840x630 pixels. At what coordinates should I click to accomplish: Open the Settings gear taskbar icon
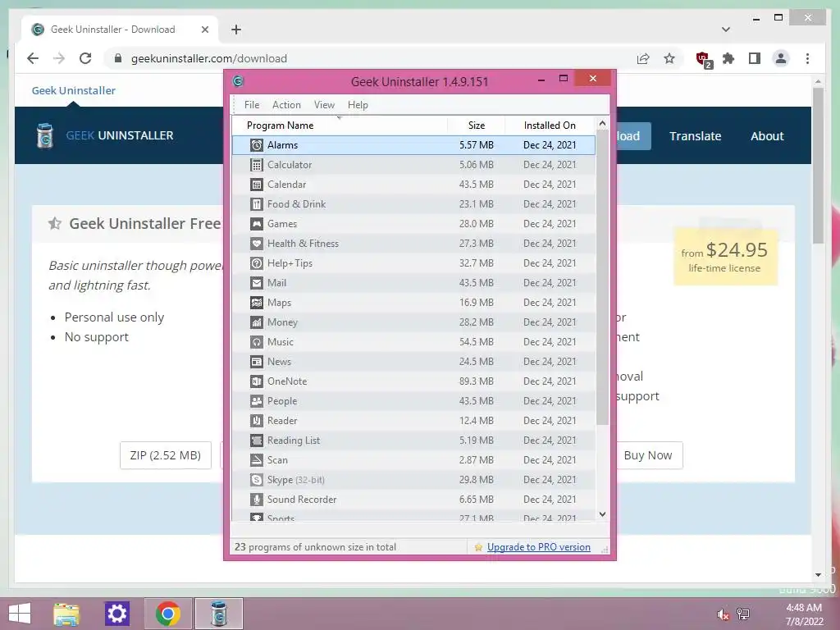116,614
